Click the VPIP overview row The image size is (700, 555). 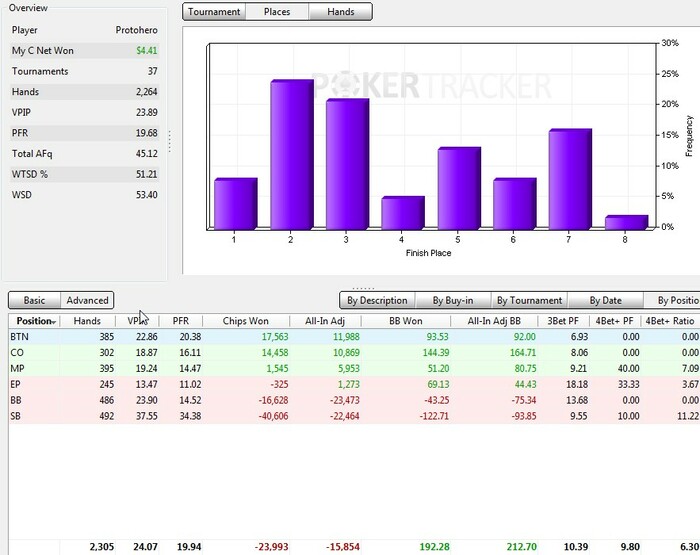(x=84, y=113)
